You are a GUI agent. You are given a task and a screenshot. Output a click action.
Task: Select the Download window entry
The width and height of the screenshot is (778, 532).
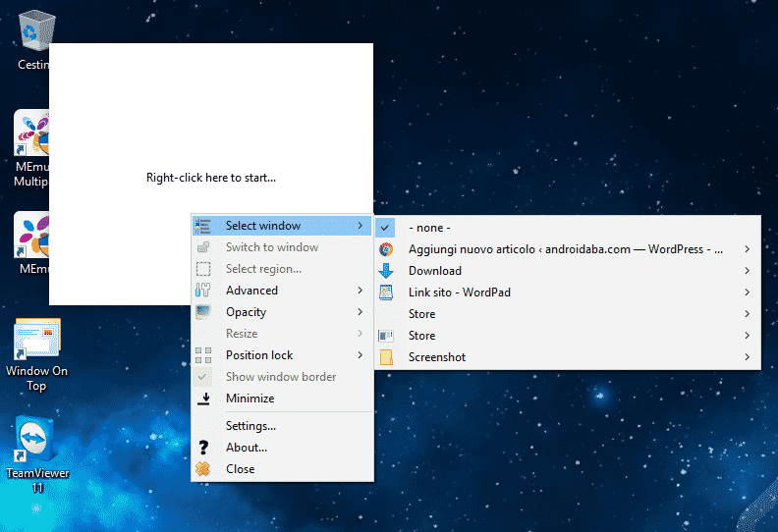point(568,271)
